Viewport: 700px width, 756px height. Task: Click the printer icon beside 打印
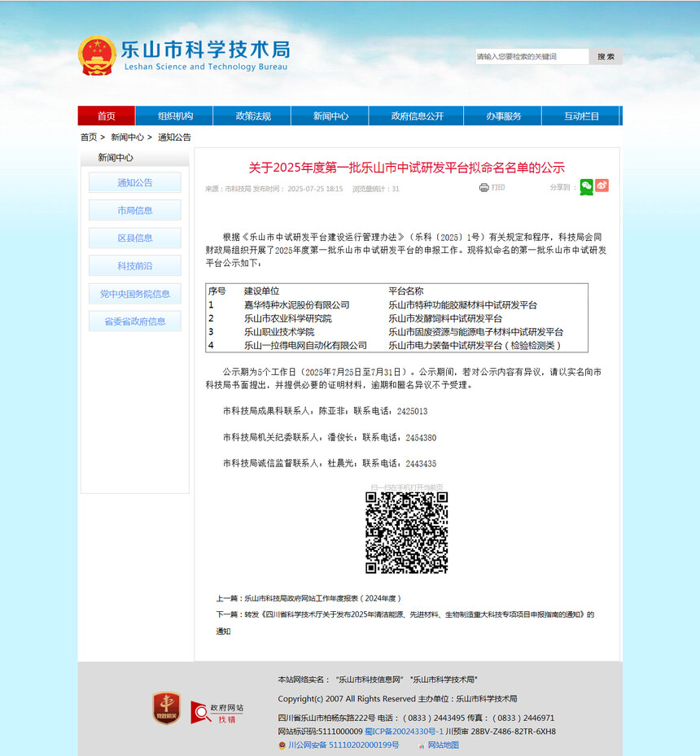pyautogui.click(x=484, y=187)
